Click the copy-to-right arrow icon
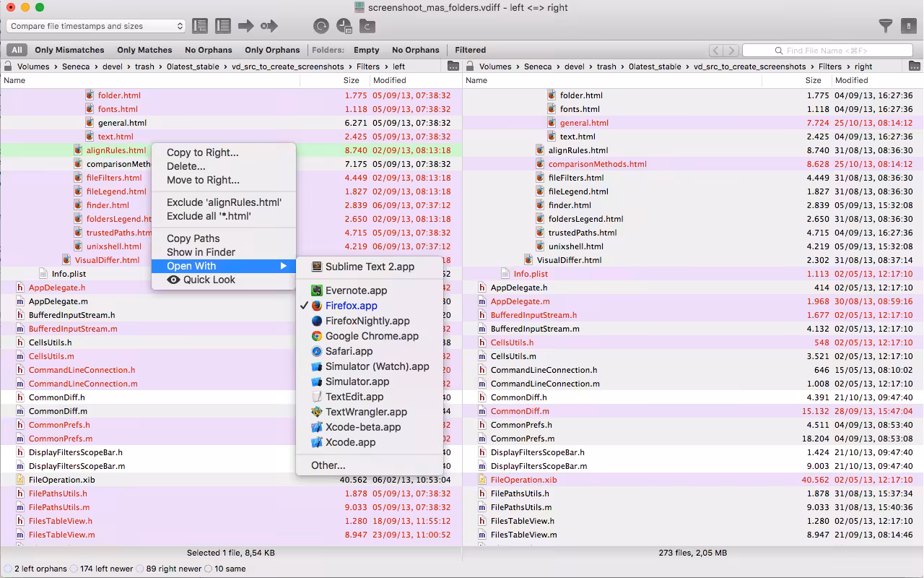Image resolution: width=924 pixels, height=578 pixels. coord(245,26)
